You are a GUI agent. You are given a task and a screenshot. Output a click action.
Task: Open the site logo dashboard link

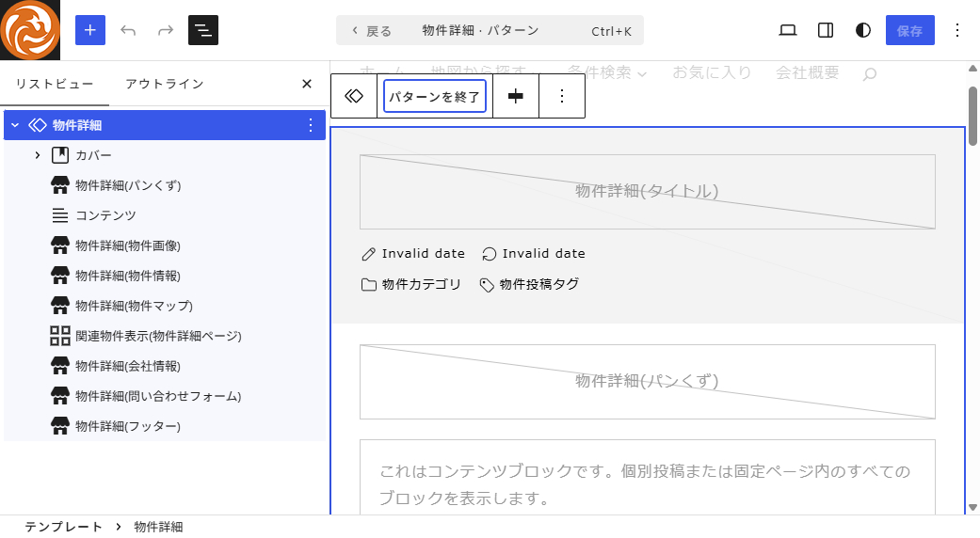[x=30, y=30]
